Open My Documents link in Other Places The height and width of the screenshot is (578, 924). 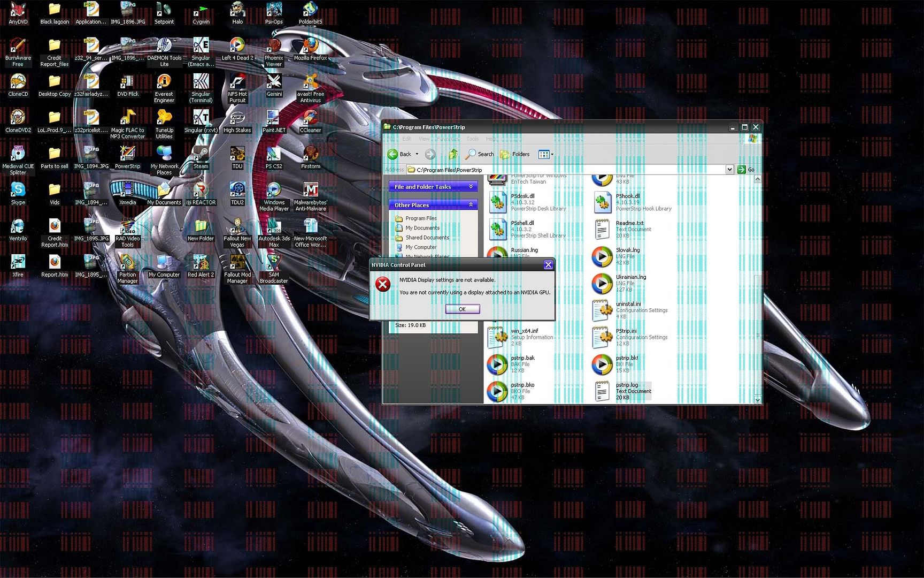(422, 228)
